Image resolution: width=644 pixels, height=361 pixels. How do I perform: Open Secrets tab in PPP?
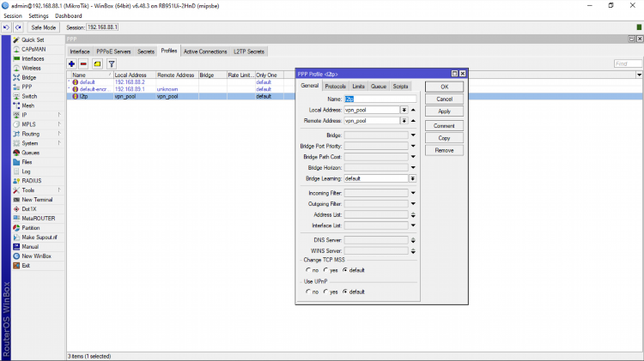pos(146,51)
